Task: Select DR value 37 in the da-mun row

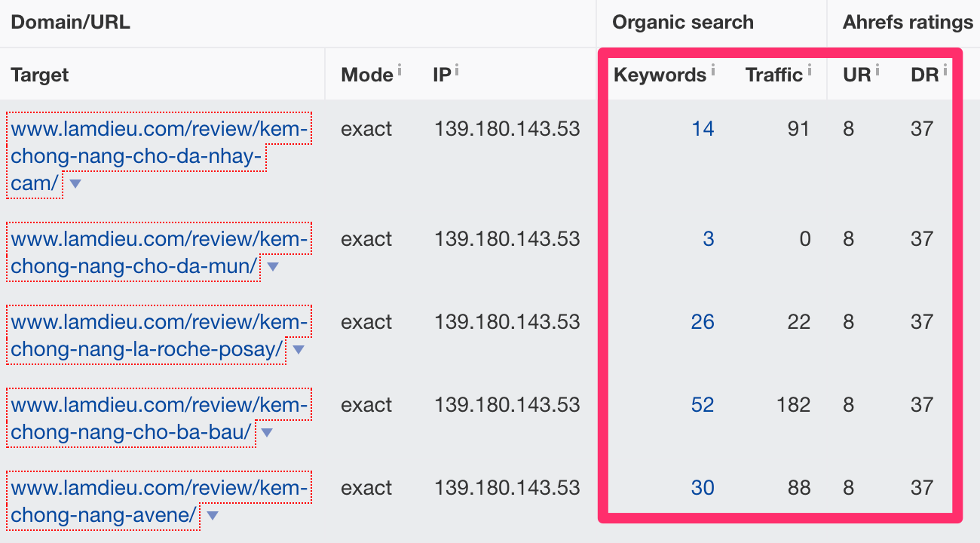Action: (x=922, y=239)
